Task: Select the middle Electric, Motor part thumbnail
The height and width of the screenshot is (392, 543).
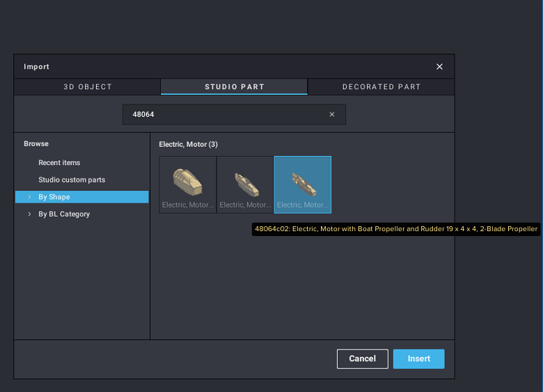Action: click(245, 185)
